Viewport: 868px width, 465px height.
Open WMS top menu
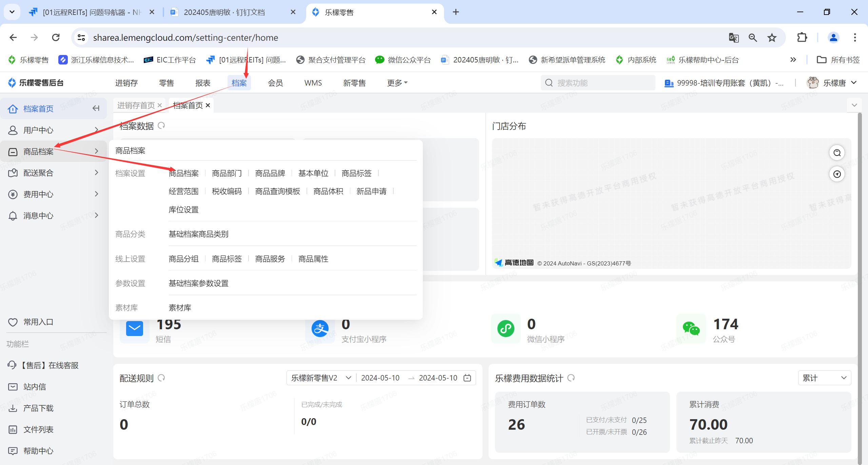point(313,83)
